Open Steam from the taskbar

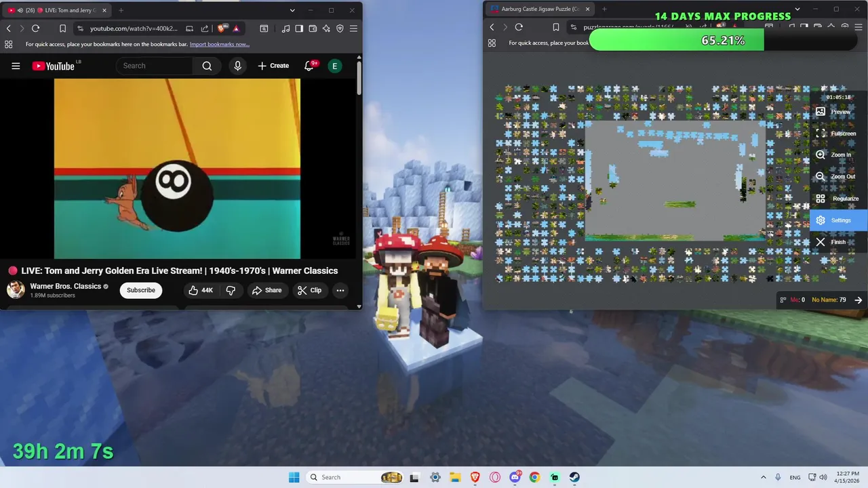[574, 477]
